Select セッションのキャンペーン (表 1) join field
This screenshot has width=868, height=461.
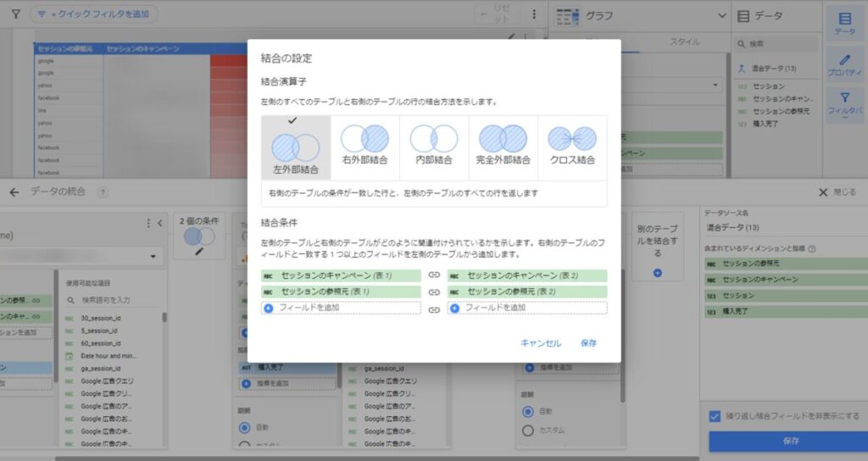pyautogui.click(x=341, y=275)
